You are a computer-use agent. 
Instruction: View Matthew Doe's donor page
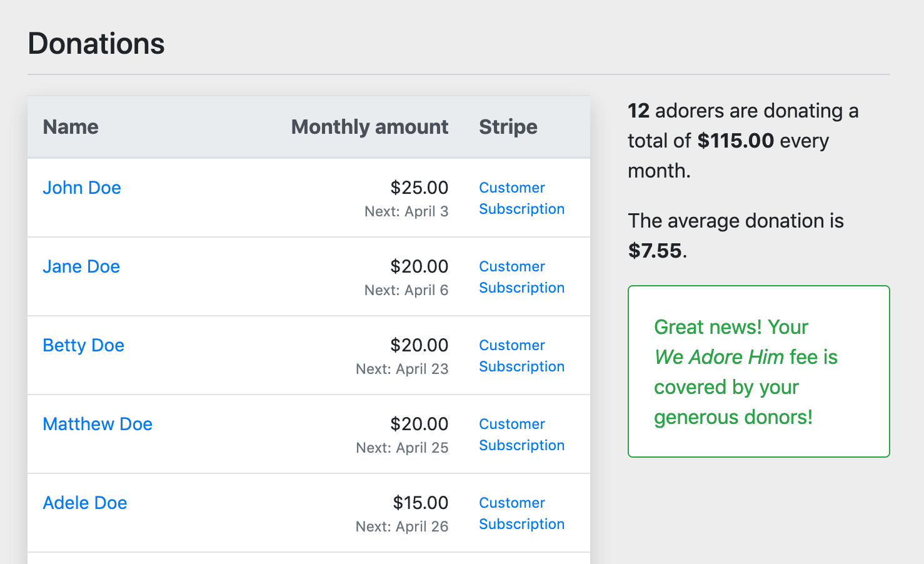pyautogui.click(x=98, y=424)
